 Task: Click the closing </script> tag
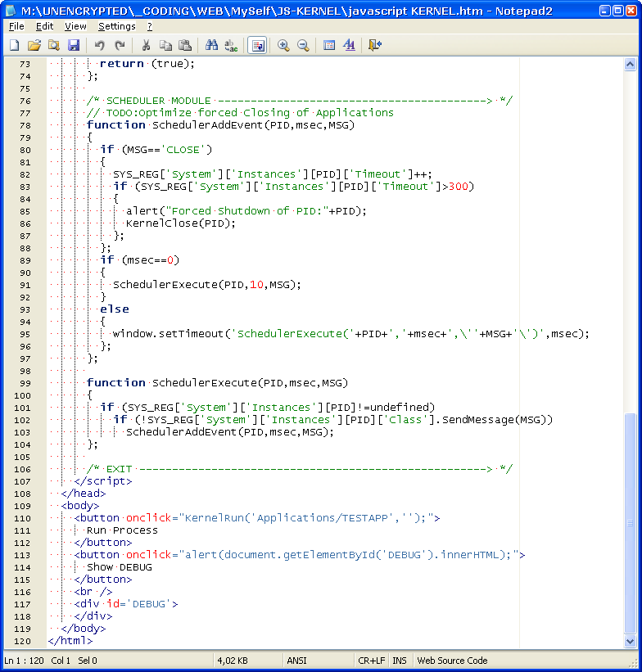click(103, 481)
